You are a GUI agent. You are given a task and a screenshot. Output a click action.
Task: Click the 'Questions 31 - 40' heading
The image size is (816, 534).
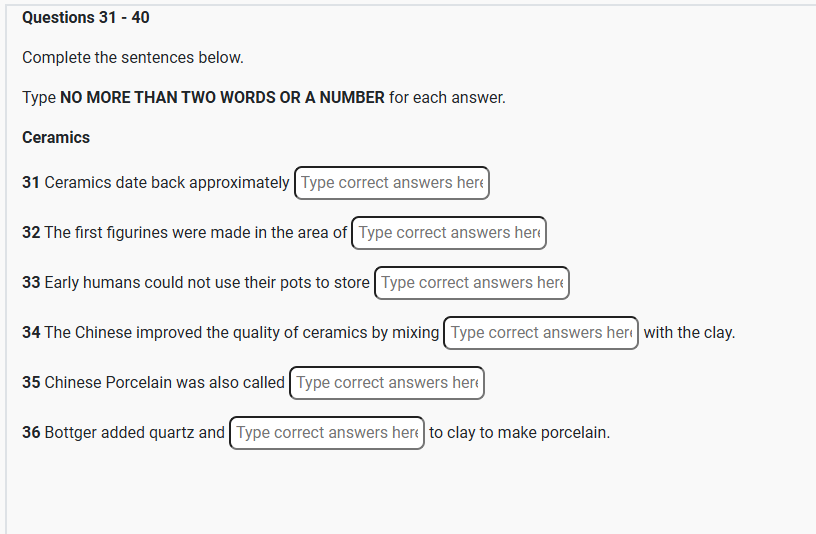86,18
